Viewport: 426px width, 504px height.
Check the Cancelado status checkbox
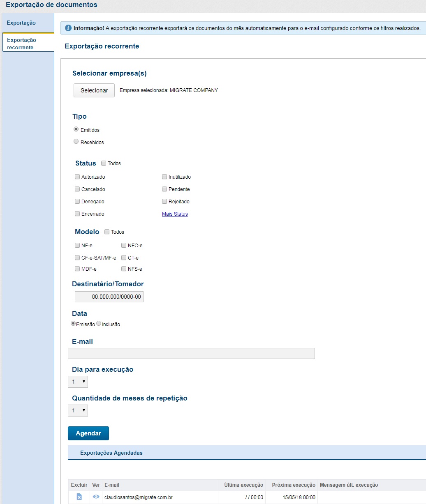(77, 189)
